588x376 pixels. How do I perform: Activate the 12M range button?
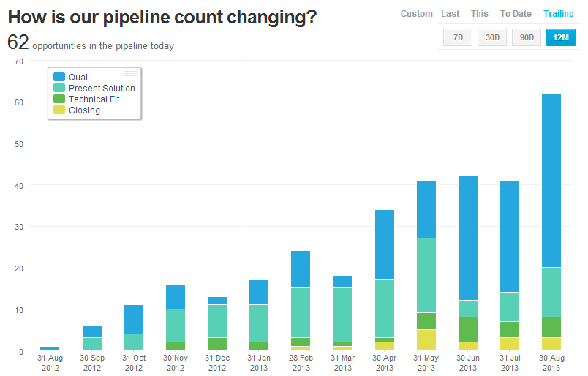[x=561, y=37]
